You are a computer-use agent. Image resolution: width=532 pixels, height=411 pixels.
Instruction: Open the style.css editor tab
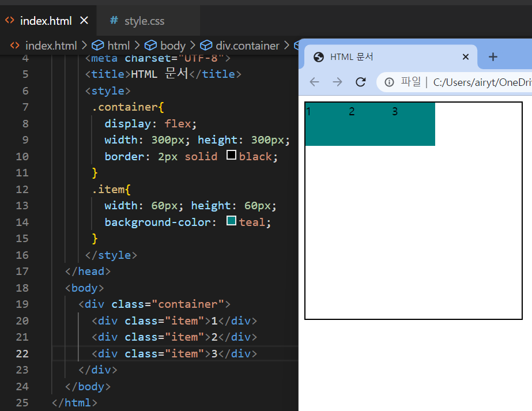tap(148, 21)
